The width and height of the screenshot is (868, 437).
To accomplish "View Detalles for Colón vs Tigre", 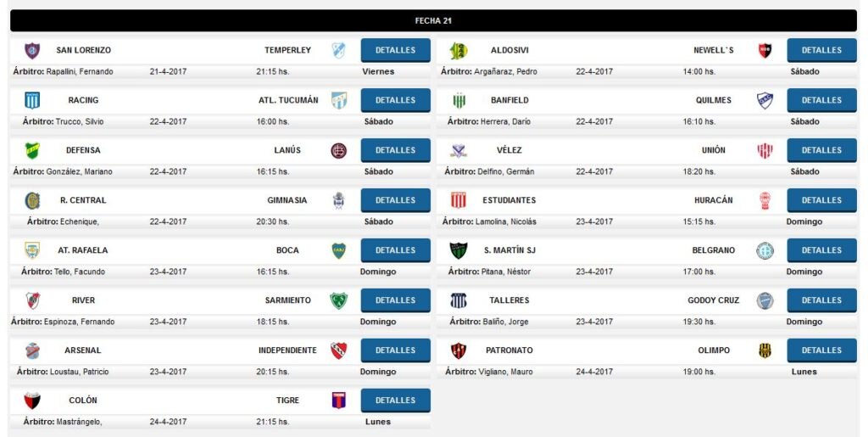I will click(395, 400).
